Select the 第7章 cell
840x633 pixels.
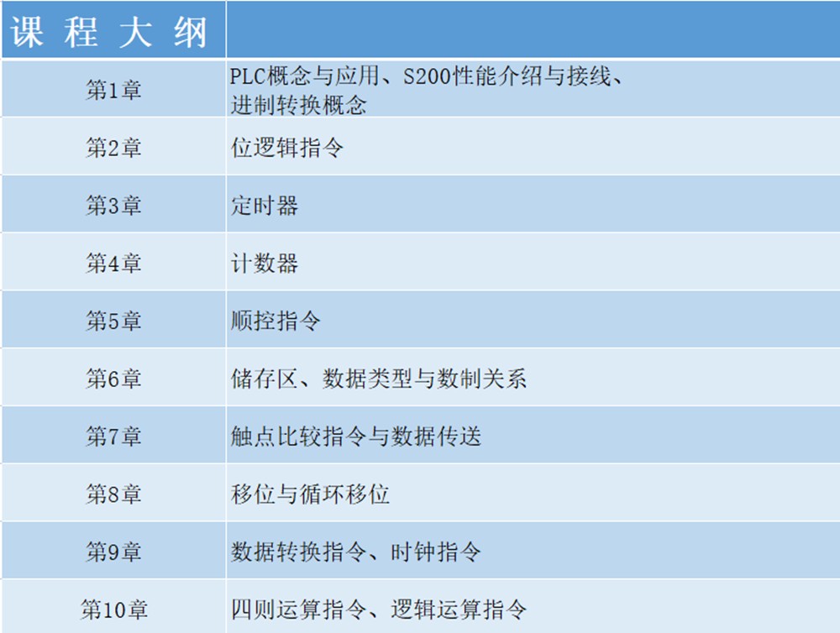pyautogui.click(x=113, y=436)
